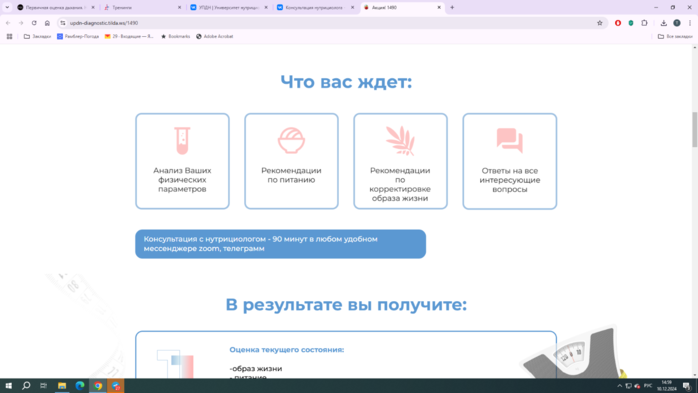Close the Тренинги tab
698x393 pixels.
click(179, 8)
